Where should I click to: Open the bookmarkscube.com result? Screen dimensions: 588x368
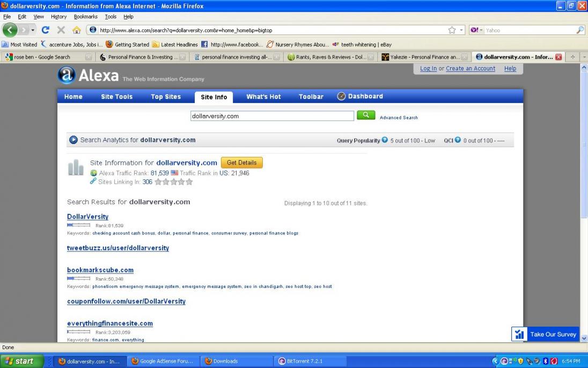[x=100, y=270]
